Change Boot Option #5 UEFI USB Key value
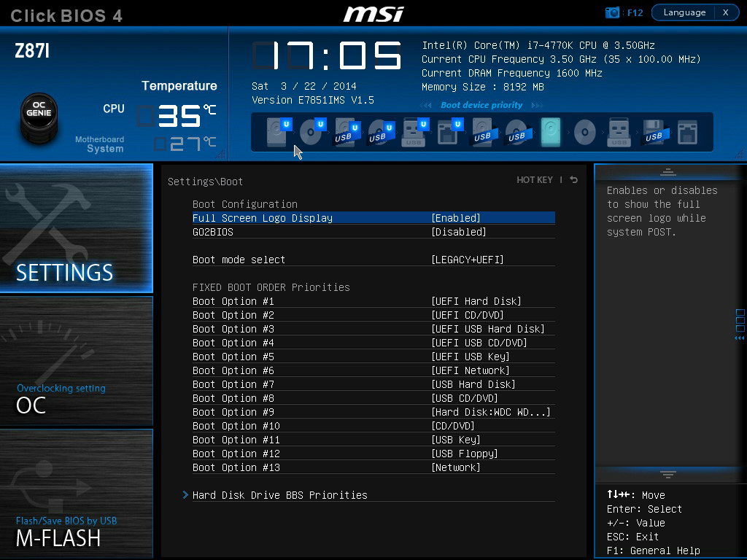The width and height of the screenshot is (747, 560). [471, 356]
